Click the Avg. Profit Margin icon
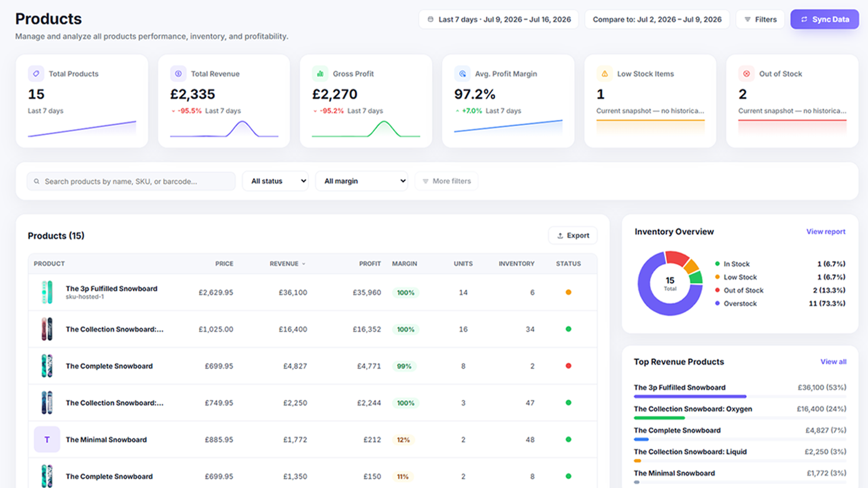This screenshot has height=488, width=868. point(462,73)
